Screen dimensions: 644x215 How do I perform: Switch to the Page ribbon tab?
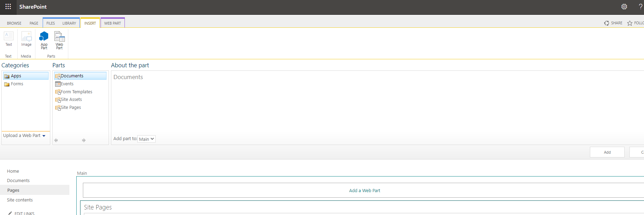click(34, 23)
